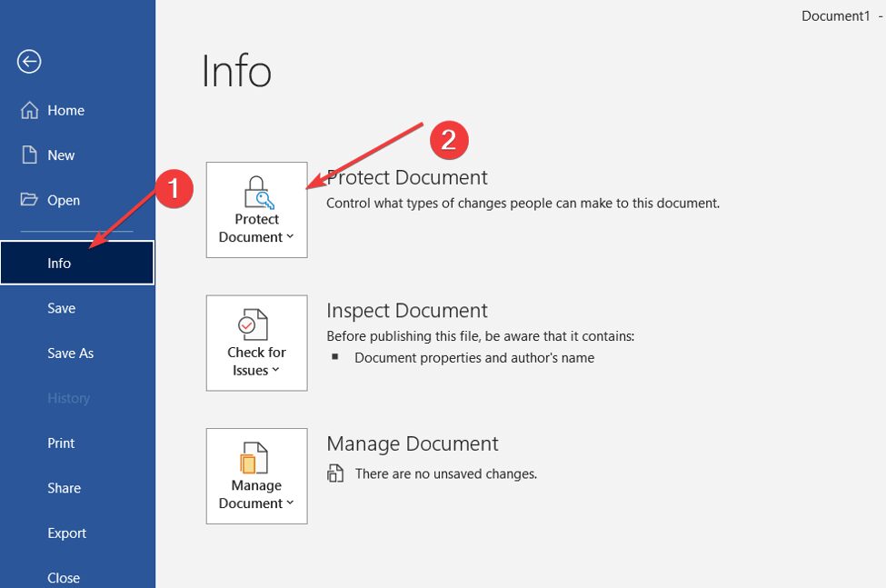The image size is (886, 588).
Task: Click the back arrow to leave Backstage view
Action: click(29, 62)
